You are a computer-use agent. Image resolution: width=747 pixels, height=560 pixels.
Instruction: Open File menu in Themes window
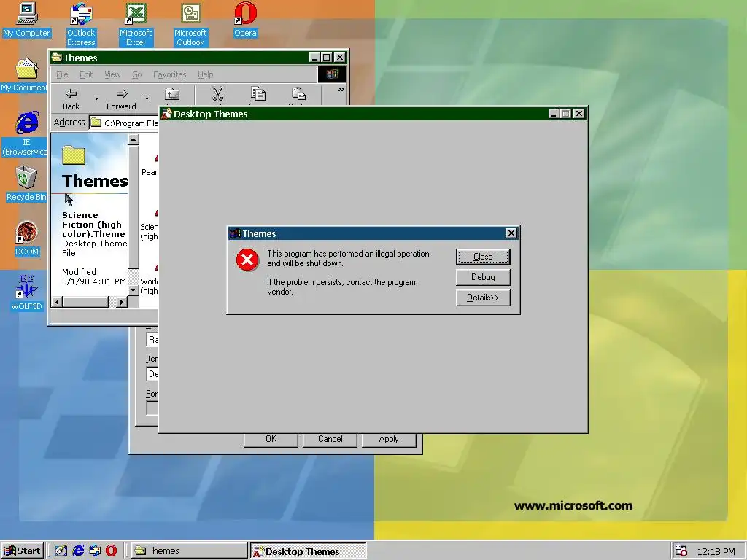pos(62,74)
